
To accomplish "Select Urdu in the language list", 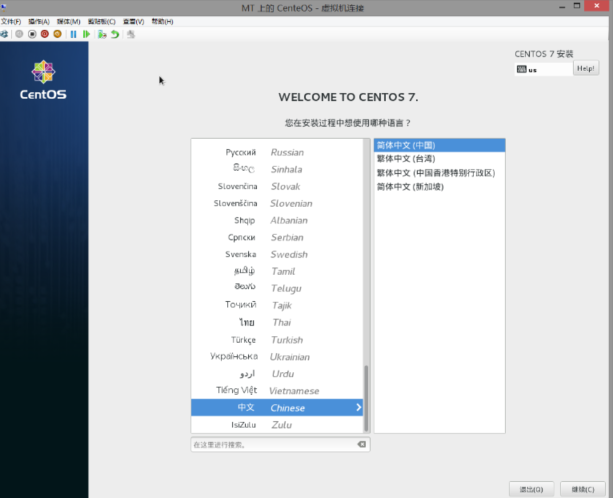I will point(277,374).
